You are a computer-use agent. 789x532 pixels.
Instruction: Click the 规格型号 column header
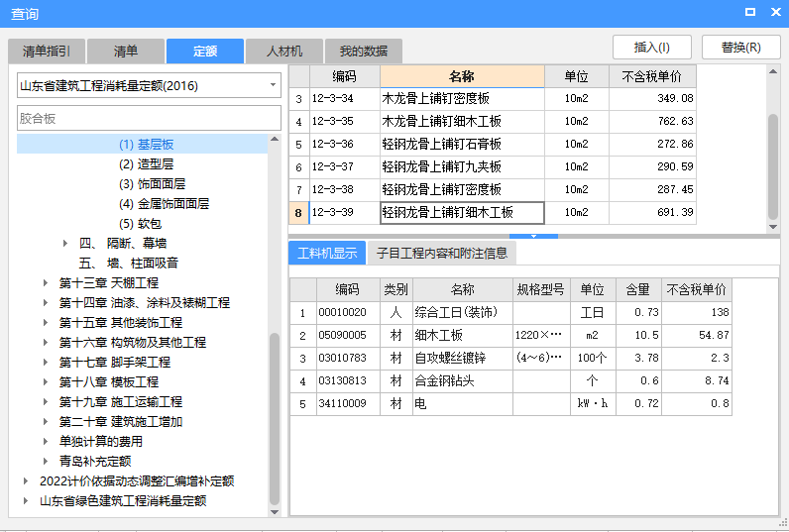tap(541, 289)
